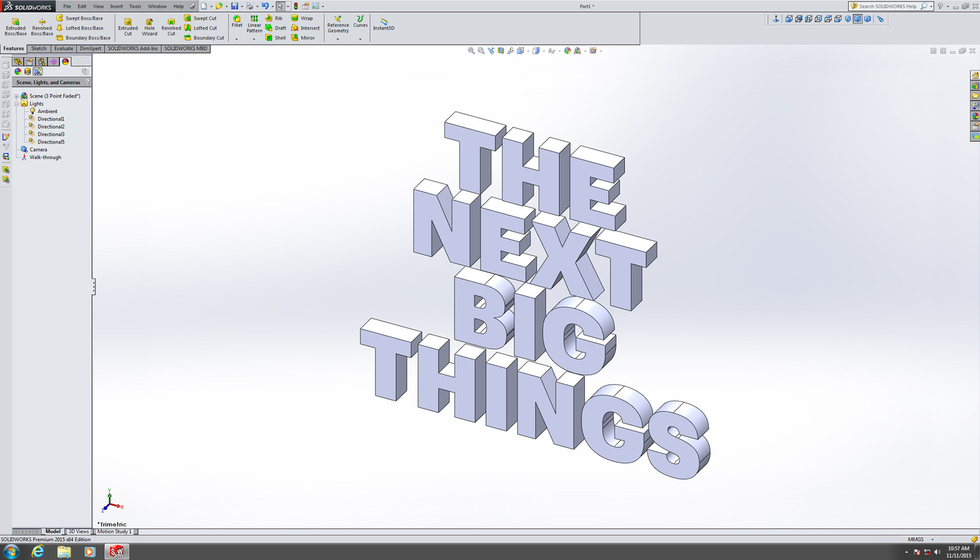
Task: Switch to the Motion Study 1 tab
Action: tap(114, 531)
